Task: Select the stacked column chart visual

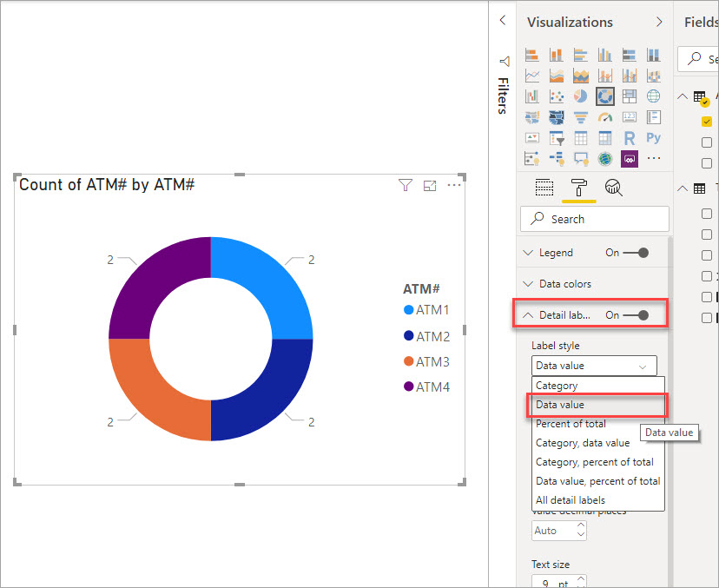Action: click(557, 55)
